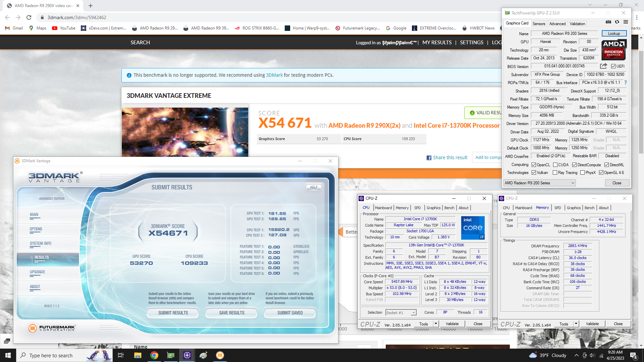Click the browser address bar URL
Screen dimensions: 644x362
coord(77,17)
